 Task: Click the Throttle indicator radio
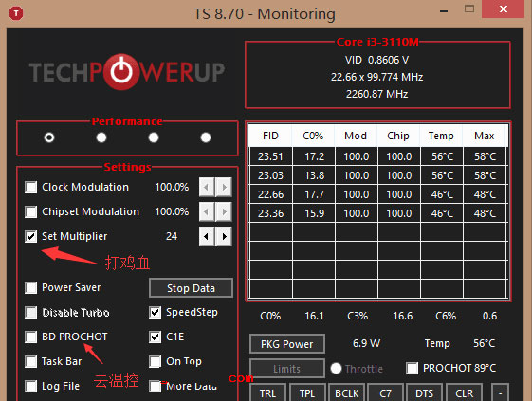(336, 368)
